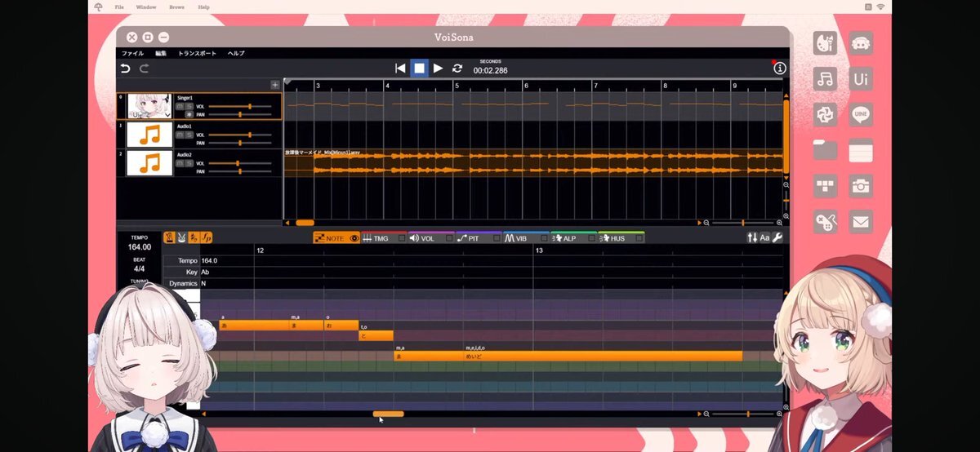Click the fp dynamics tool icon
The image size is (980, 452).
click(207, 237)
